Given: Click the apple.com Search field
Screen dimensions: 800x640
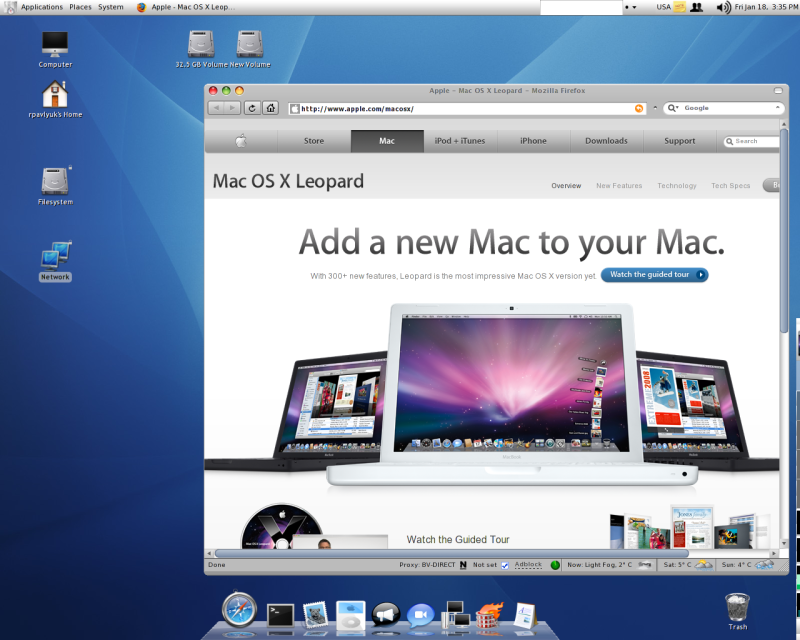Looking at the screenshot, I should point(753,141).
